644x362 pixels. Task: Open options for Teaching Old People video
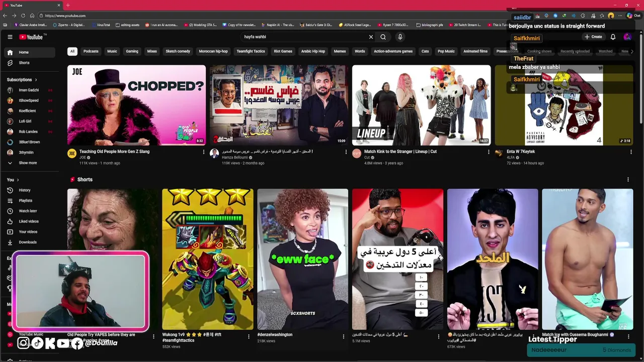click(x=204, y=152)
